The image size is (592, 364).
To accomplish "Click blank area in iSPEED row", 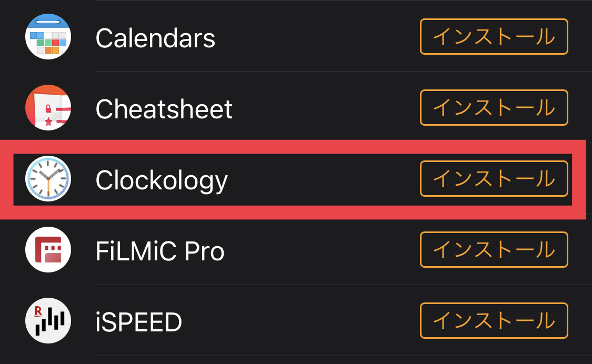I will [300, 322].
